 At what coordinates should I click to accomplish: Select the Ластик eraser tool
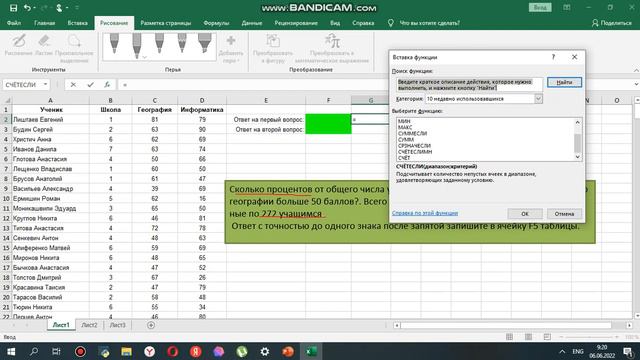[x=44, y=41]
